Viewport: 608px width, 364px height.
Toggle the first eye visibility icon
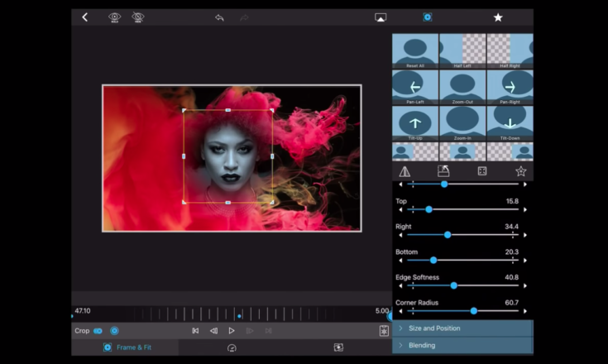tap(115, 17)
